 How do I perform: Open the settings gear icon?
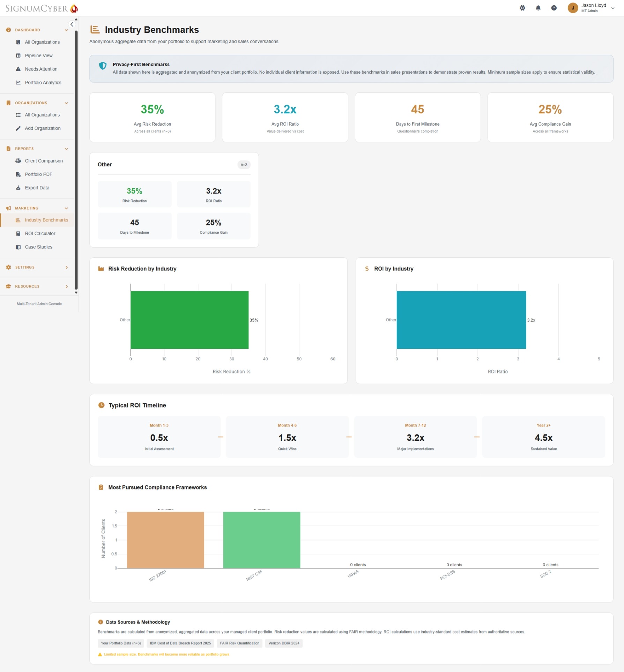point(522,8)
